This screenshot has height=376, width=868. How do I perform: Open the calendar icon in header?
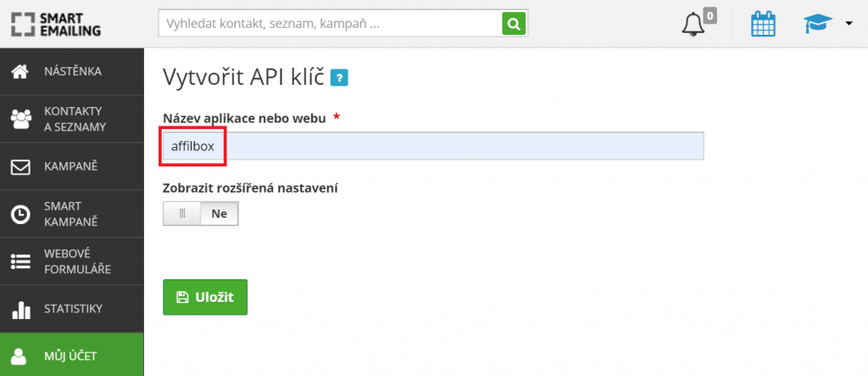pos(764,24)
